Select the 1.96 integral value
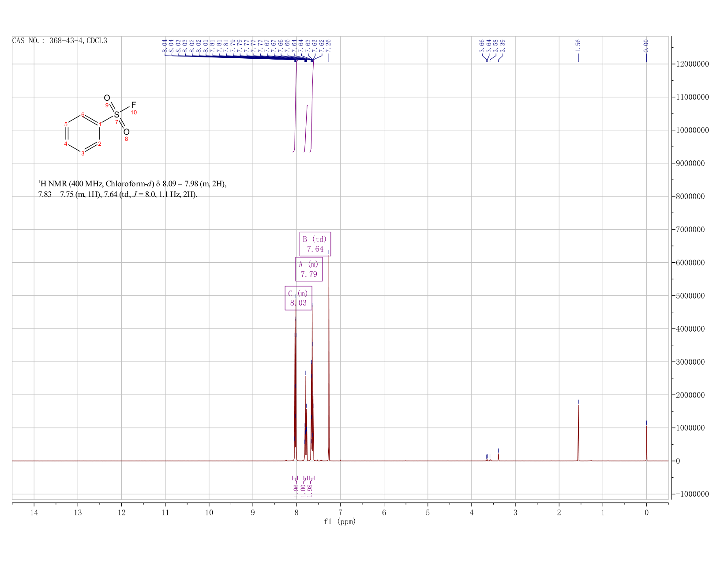Image resolution: width=728 pixels, height=563 pixels. (x=296, y=490)
